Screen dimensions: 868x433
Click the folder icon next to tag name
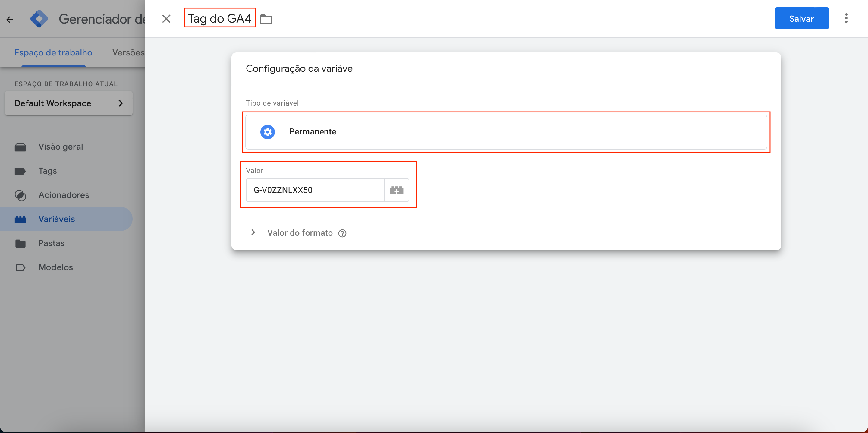pyautogui.click(x=266, y=18)
